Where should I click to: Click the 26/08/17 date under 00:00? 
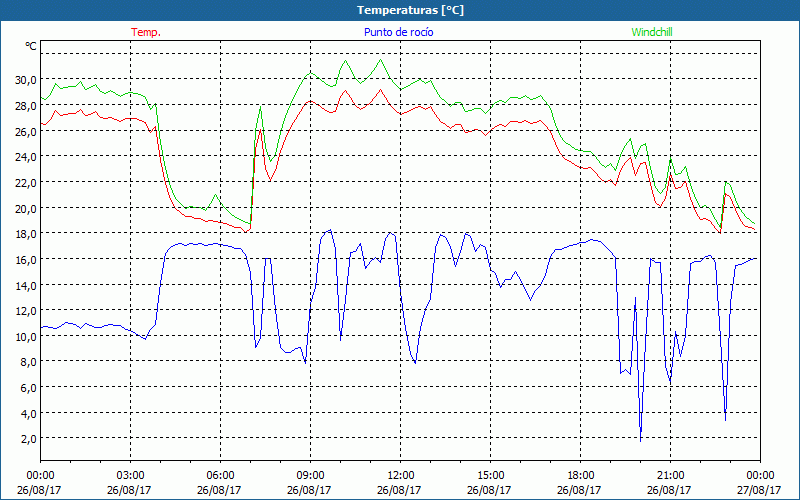pyautogui.click(x=39, y=490)
